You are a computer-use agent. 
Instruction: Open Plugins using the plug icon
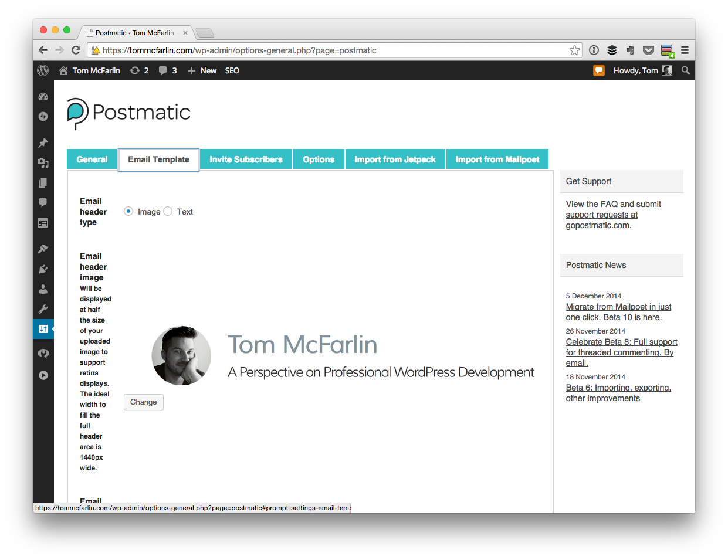click(43, 269)
